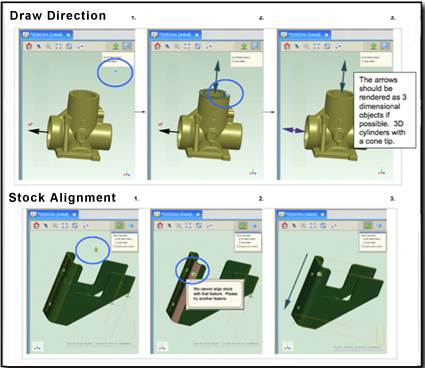The height and width of the screenshot is (368, 425).
Task: Click green up-arrow icon in Draw Direction step 2
Action: (x=244, y=46)
